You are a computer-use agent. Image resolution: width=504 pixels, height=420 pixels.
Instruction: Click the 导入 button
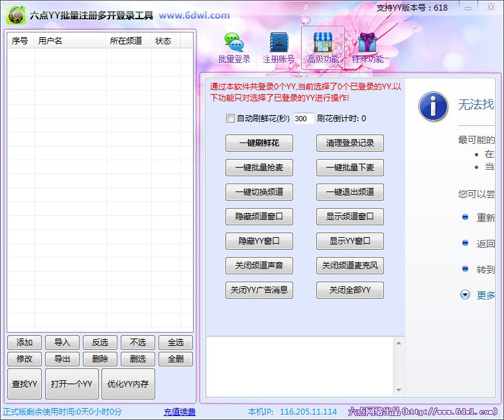tap(62, 342)
